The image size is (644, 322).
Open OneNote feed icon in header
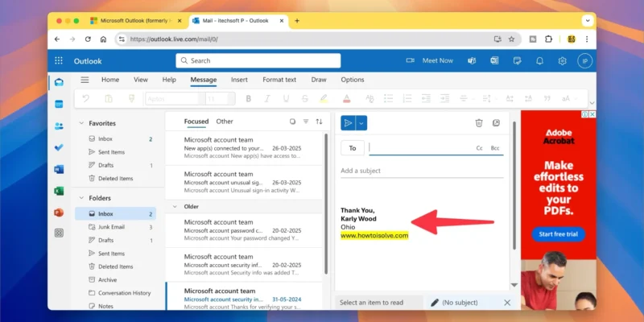click(494, 61)
